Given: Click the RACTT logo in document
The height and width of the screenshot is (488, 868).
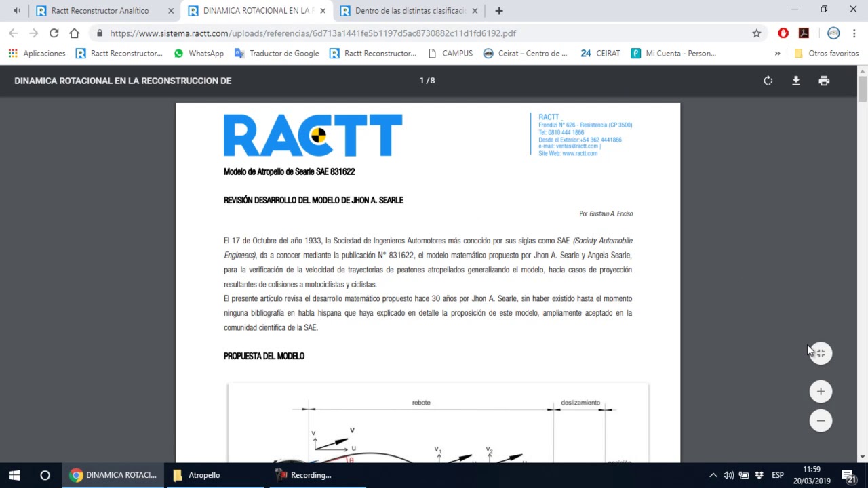Looking at the screenshot, I should (313, 136).
